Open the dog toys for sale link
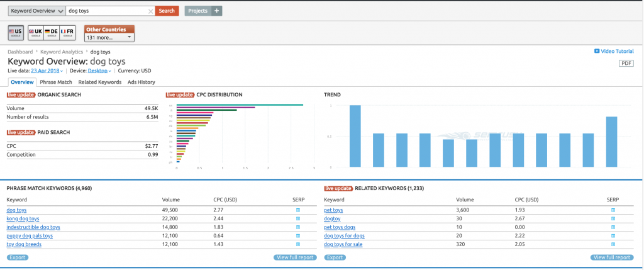This screenshot has height=270, width=644. (x=343, y=245)
